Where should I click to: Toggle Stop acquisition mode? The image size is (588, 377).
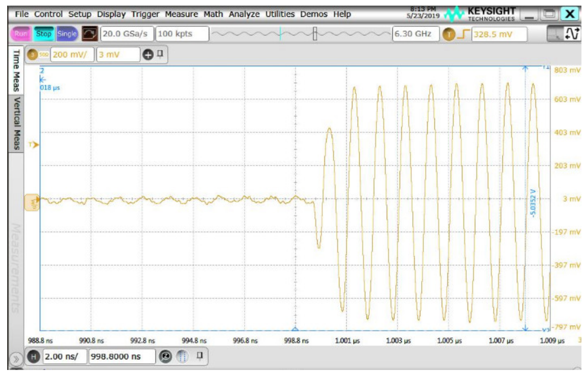click(x=44, y=34)
